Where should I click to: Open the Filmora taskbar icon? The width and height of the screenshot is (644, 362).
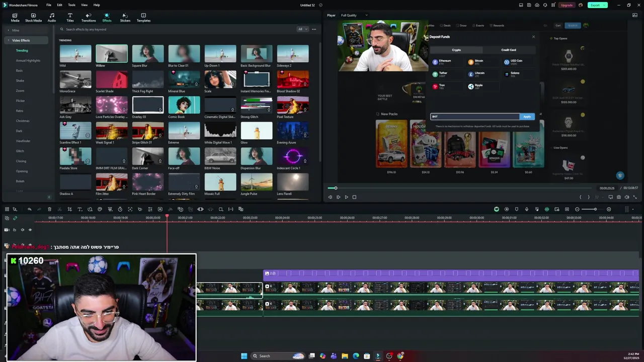[378, 356]
